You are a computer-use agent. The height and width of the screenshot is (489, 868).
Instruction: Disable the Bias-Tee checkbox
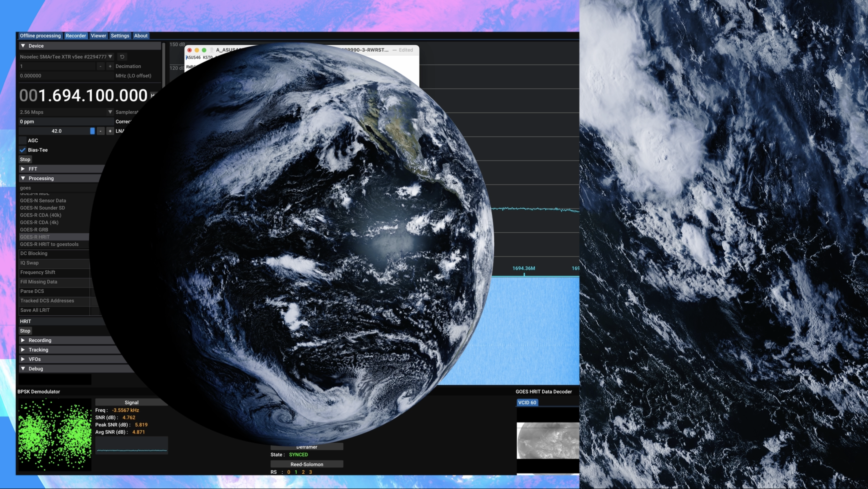(23, 150)
